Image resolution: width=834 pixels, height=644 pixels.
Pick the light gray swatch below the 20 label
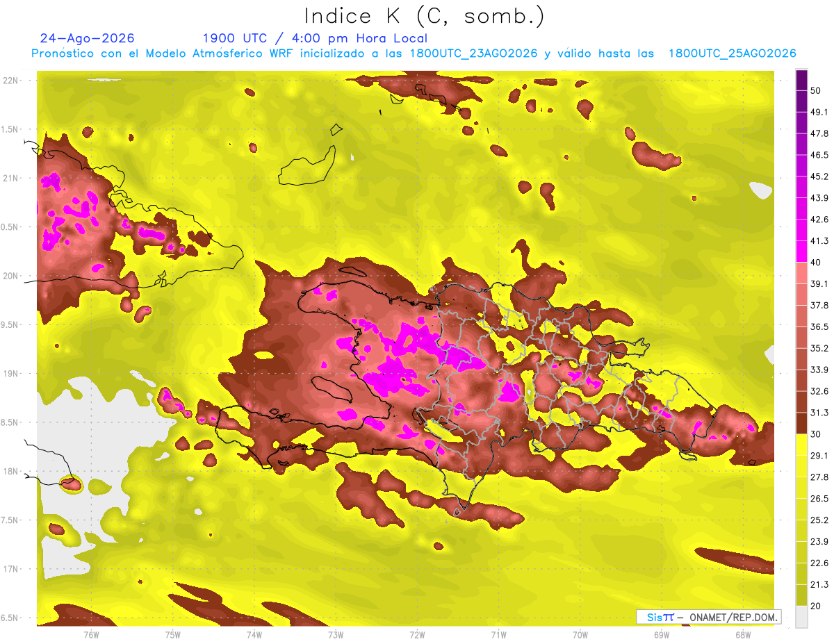801,617
